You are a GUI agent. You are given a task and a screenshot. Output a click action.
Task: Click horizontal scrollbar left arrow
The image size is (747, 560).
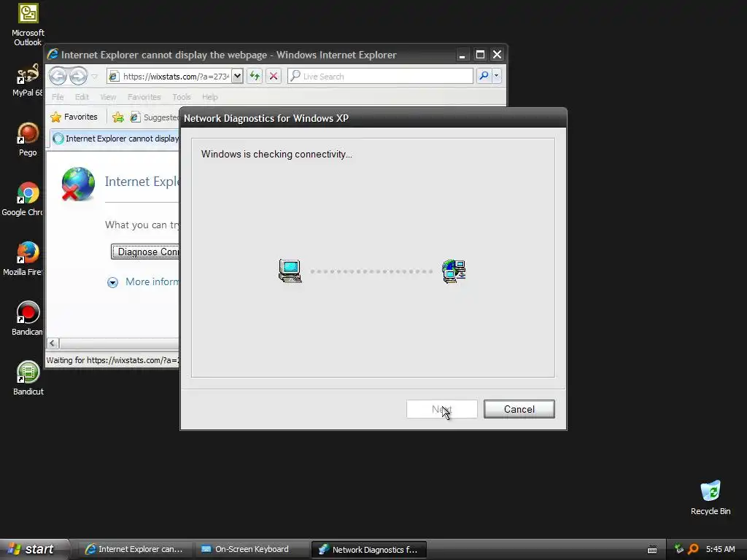[53, 343]
